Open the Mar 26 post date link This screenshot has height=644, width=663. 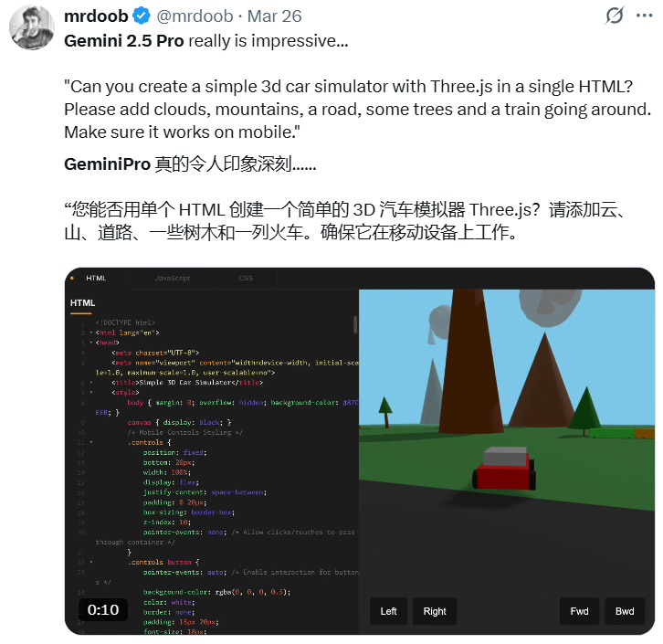[274, 16]
